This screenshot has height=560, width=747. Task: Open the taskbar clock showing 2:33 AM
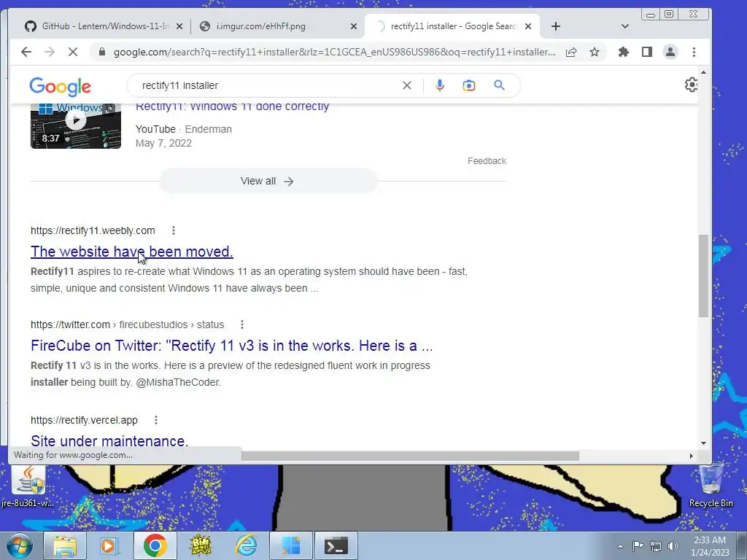[x=710, y=546]
